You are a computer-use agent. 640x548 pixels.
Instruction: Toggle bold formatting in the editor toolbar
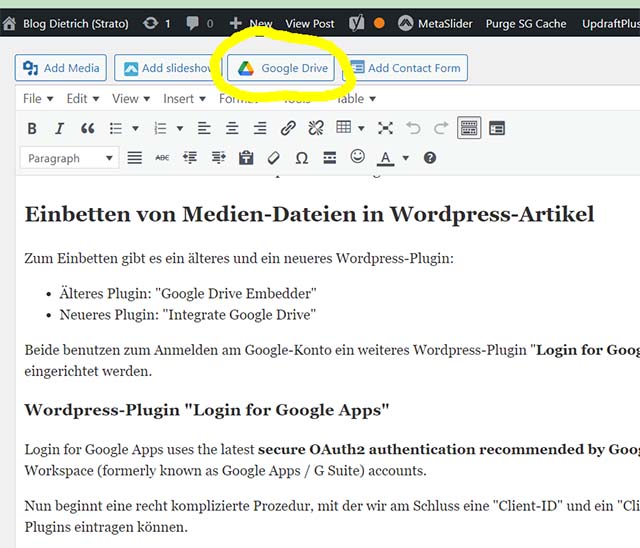pos(32,128)
